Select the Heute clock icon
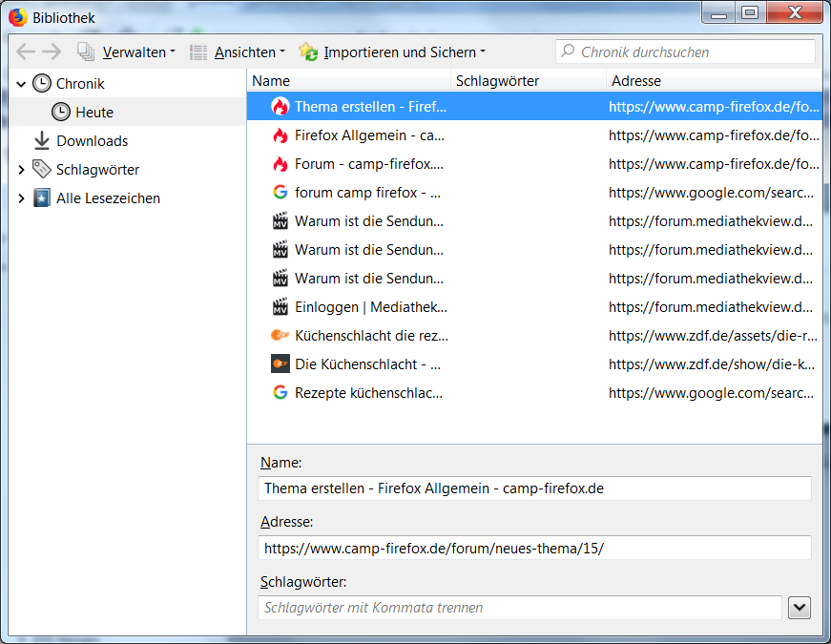 click(x=61, y=113)
